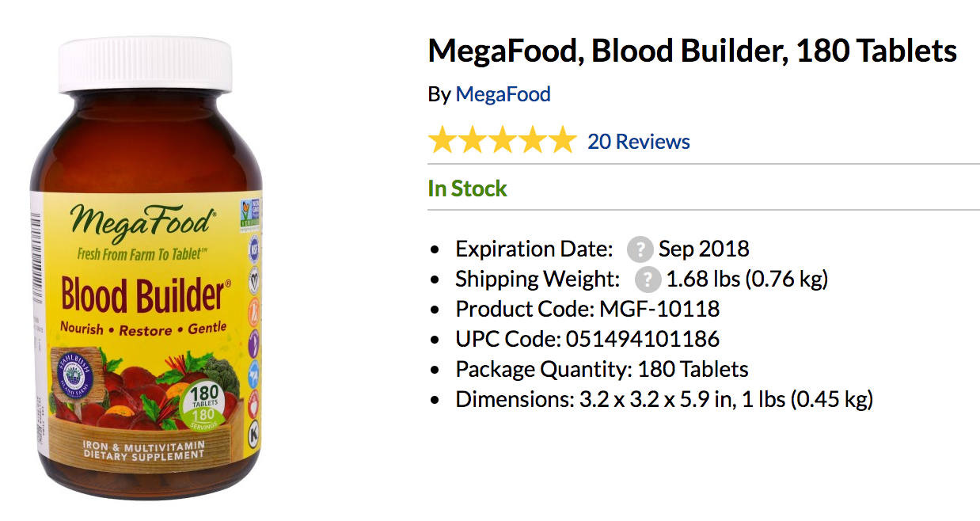Screen dimensions: 980x521
Task: Select the second rating star
Action: (x=473, y=141)
